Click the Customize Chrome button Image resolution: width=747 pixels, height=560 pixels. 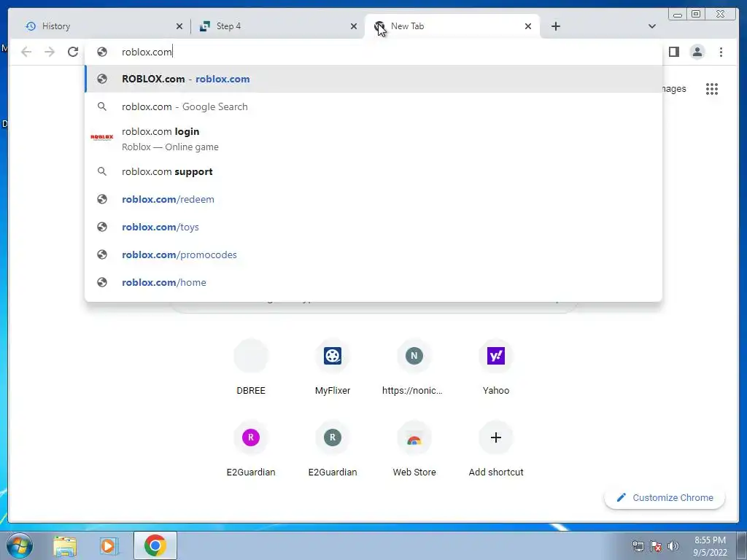665,497
